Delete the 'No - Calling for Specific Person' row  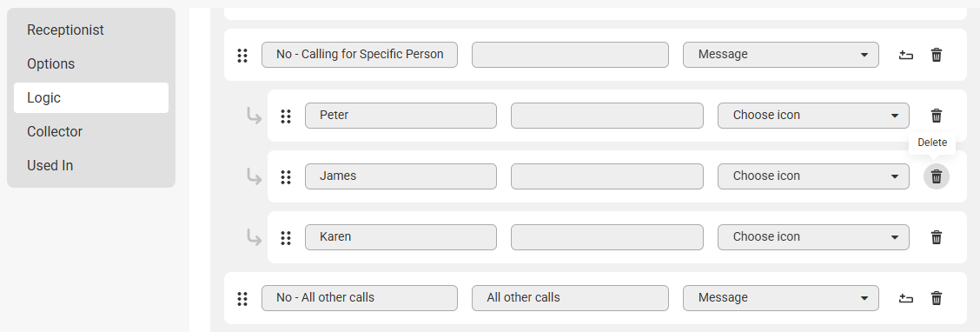click(x=936, y=55)
